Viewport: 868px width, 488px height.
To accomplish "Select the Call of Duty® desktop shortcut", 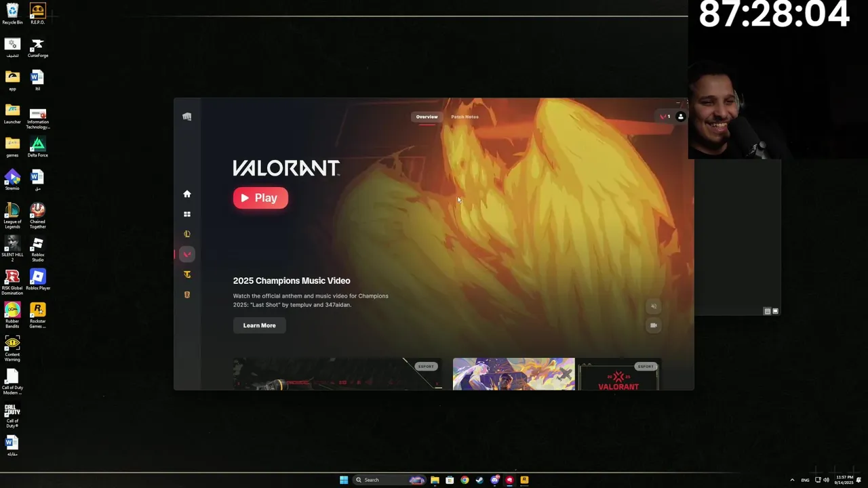I will click(12, 414).
